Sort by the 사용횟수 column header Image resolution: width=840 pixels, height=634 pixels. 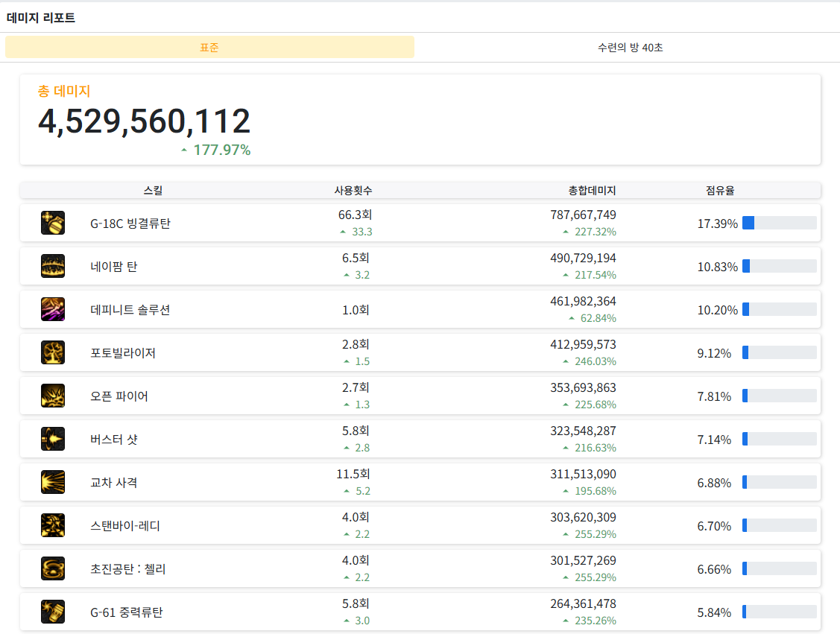pos(353,191)
